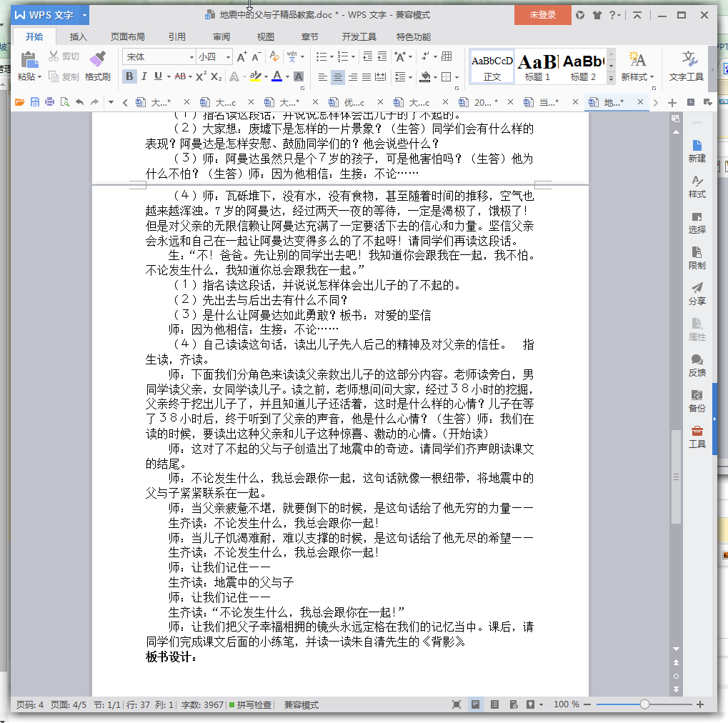Open the font name 宋体 dropdown
The width and height of the screenshot is (728, 723).
coord(191,57)
